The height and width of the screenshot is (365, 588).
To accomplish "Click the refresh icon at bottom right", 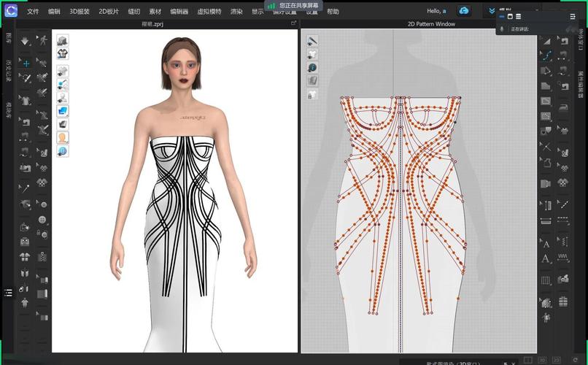I will 576,360.
